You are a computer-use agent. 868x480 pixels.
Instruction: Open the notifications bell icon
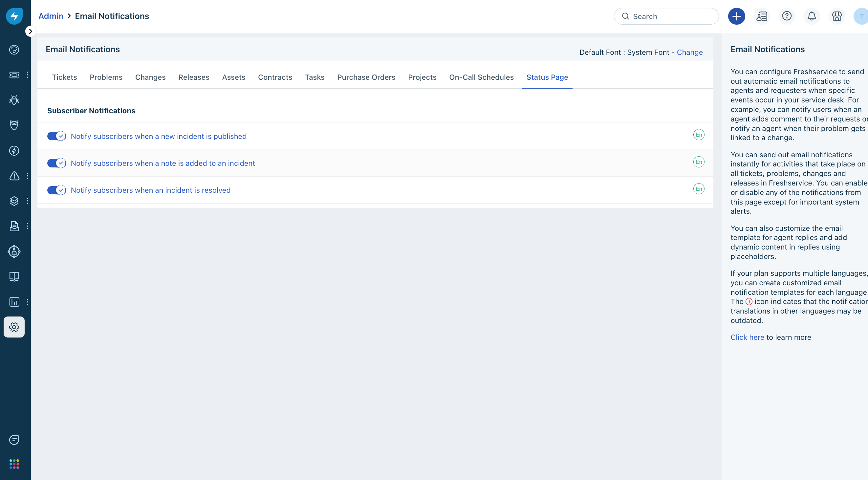pyautogui.click(x=812, y=16)
